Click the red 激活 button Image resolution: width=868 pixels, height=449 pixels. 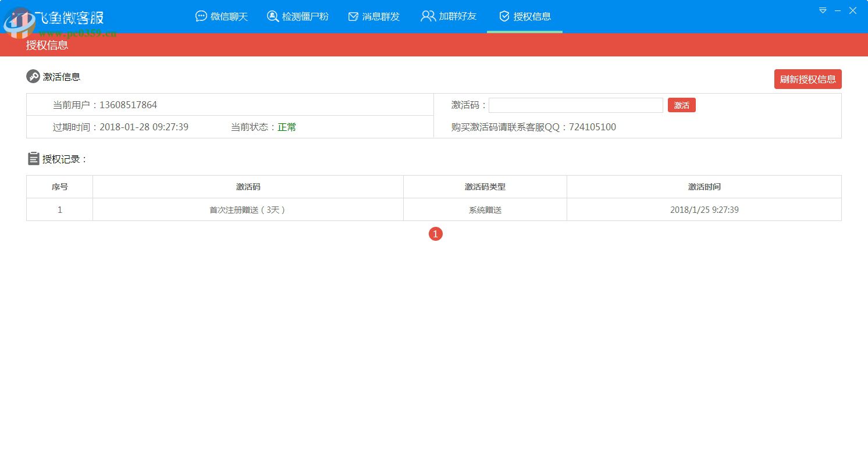point(682,105)
